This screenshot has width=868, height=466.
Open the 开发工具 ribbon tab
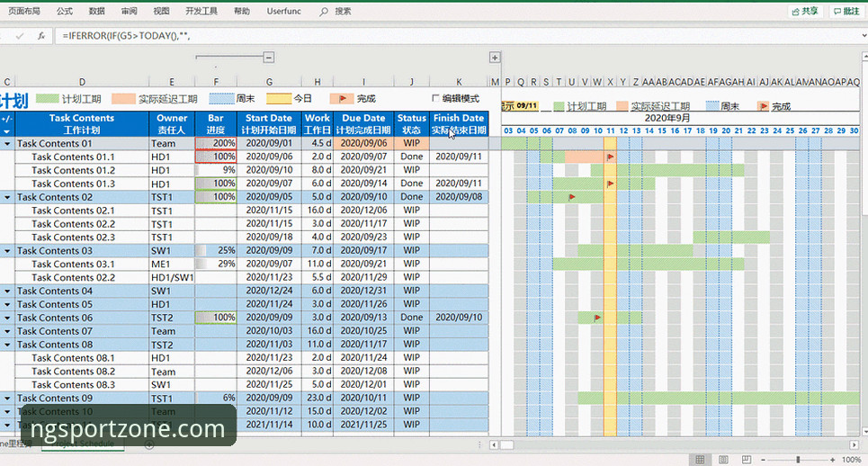tap(201, 11)
